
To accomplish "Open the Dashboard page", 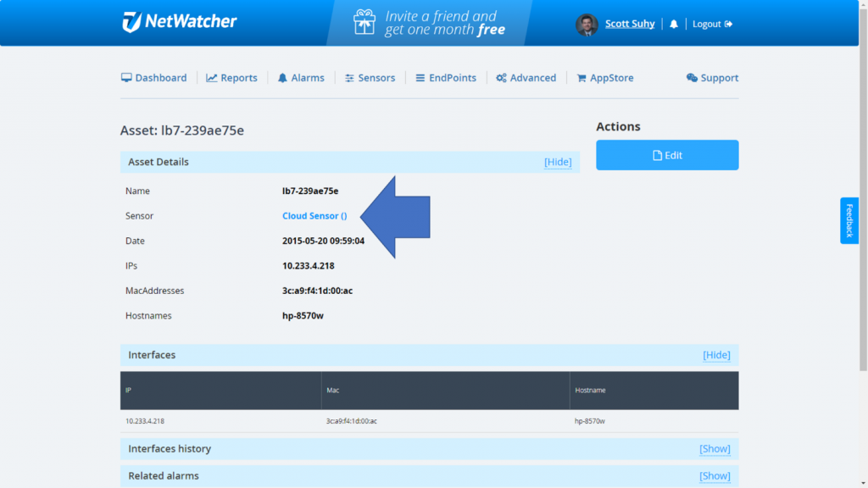I will pyautogui.click(x=153, y=78).
